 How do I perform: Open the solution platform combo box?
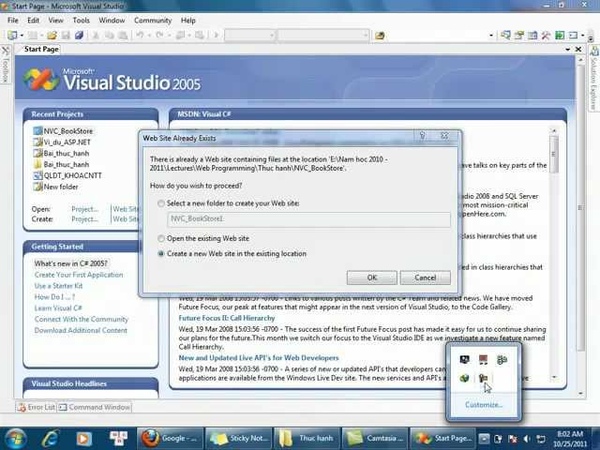(x=323, y=35)
